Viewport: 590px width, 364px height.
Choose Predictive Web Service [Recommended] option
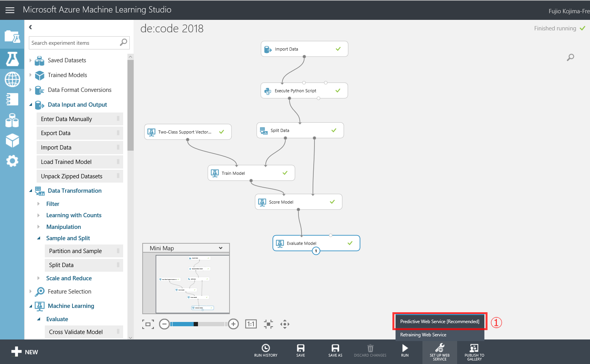(440, 322)
